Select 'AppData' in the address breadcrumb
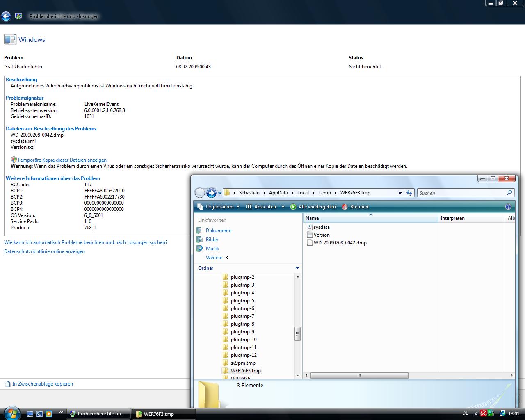 [x=278, y=193]
